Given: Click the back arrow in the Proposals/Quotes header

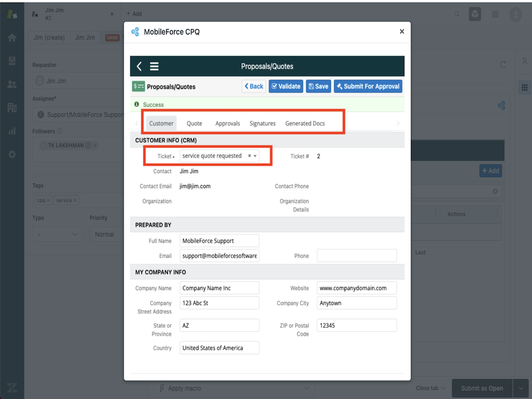Looking at the screenshot, I should (139, 66).
